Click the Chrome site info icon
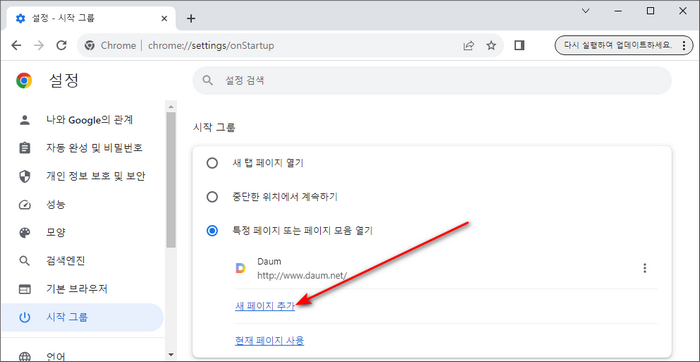 click(90, 46)
